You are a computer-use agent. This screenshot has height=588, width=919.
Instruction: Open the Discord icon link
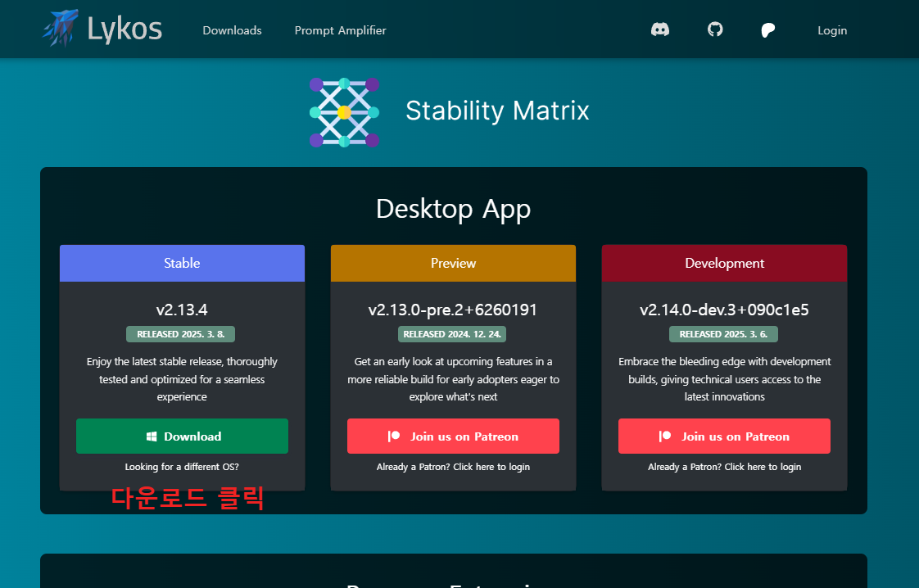[x=660, y=29]
